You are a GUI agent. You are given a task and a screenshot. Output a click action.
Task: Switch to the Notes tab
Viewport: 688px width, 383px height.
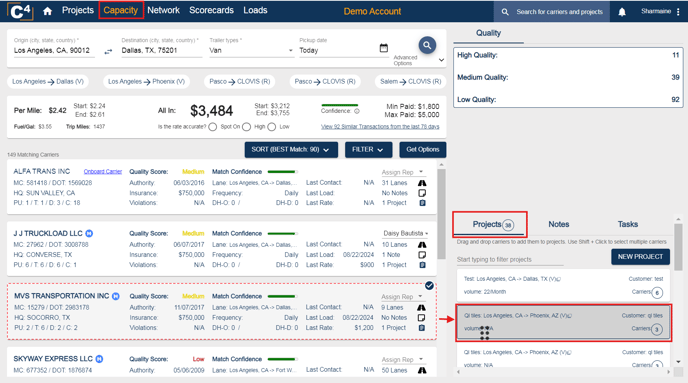tap(559, 224)
